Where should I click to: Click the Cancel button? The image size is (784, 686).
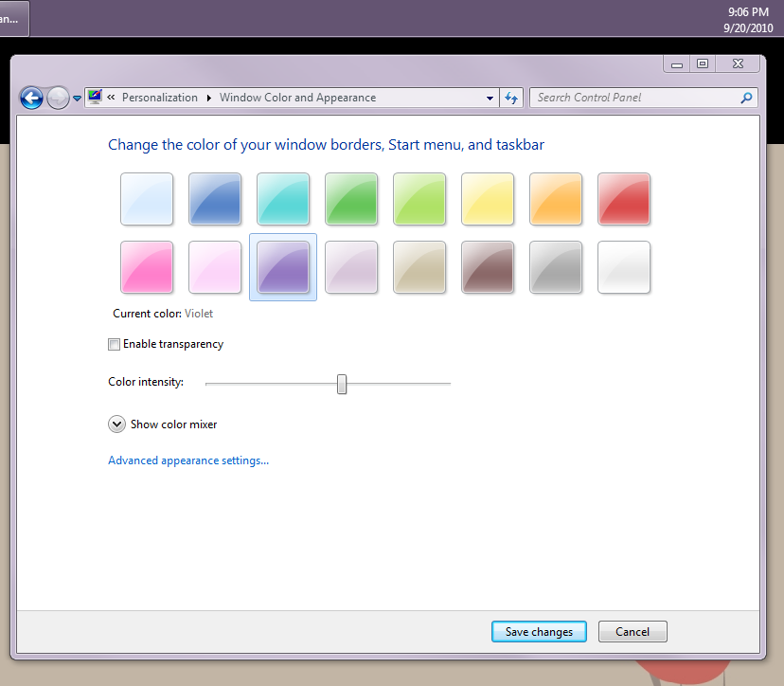click(633, 632)
